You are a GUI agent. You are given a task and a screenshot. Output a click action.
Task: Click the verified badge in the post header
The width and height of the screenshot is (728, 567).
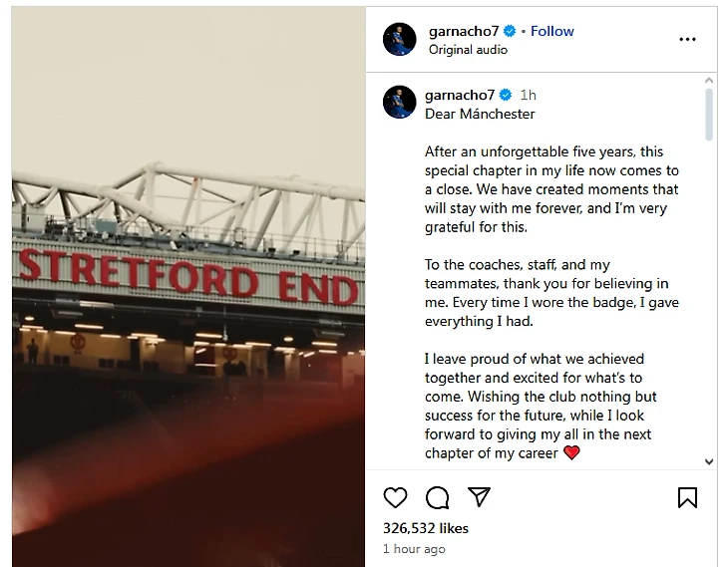tap(511, 32)
